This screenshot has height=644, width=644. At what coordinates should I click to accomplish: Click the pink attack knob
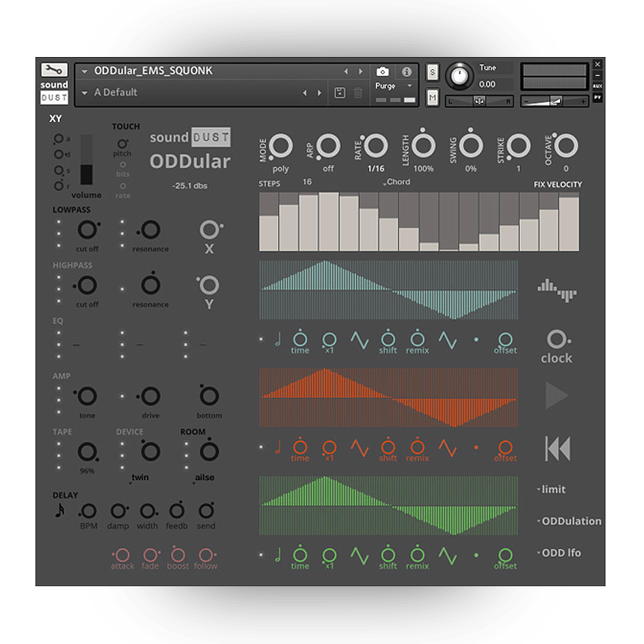point(122,555)
